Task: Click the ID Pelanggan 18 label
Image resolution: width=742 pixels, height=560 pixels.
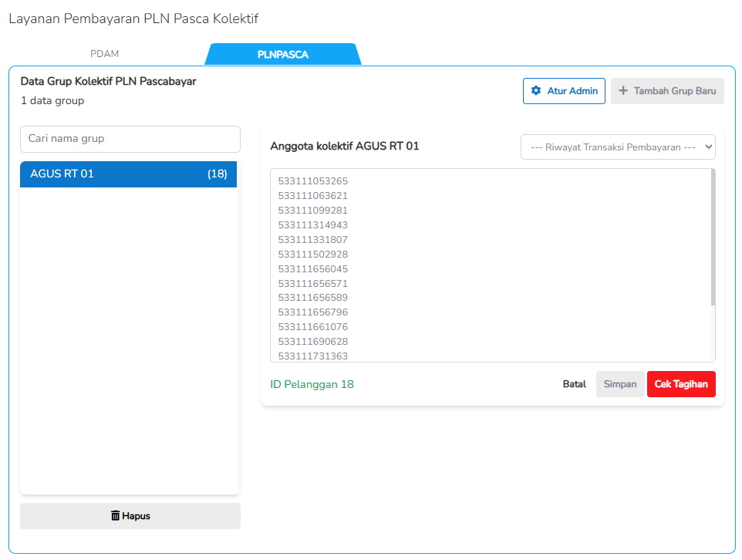Action: pos(312,384)
